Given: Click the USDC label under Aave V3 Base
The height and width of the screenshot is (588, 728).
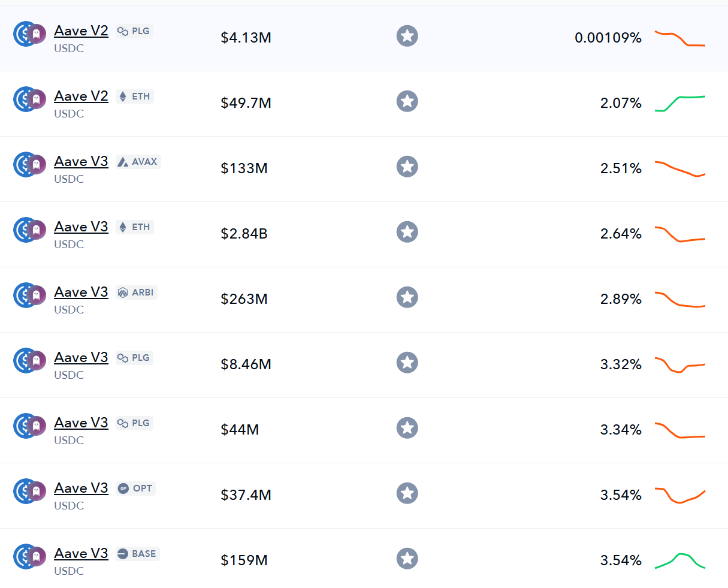Looking at the screenshot, I should (x=68, y=571).
